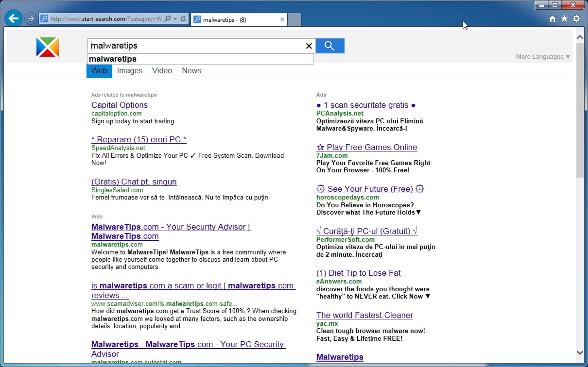Open browser Tools gear icon
The width and height of the screenshot is (588, 367).
pos(576,19)
